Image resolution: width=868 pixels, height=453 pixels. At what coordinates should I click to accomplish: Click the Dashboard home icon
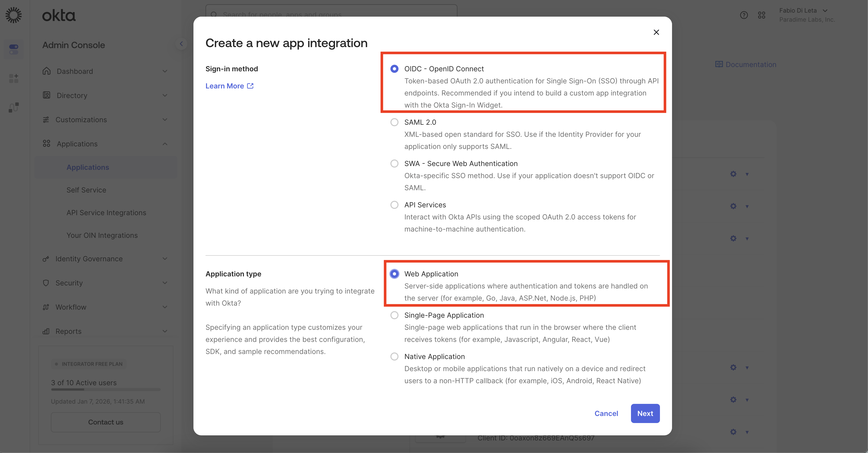coord(47,71)
